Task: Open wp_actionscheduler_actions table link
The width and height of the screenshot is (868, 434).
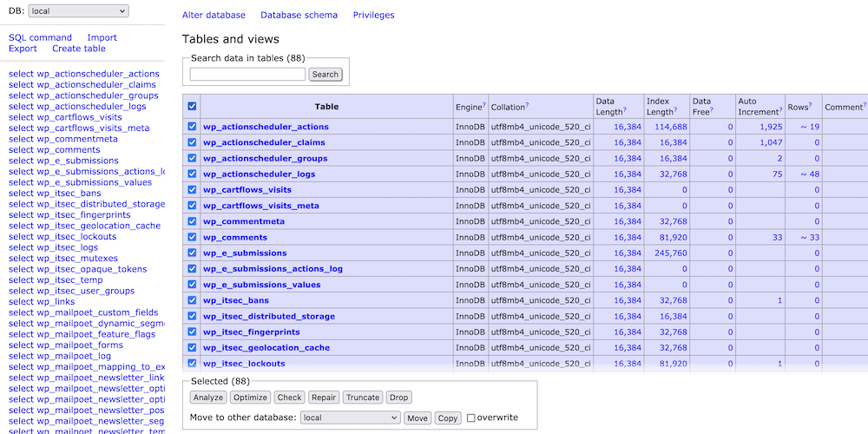Action: click(266, 127)
